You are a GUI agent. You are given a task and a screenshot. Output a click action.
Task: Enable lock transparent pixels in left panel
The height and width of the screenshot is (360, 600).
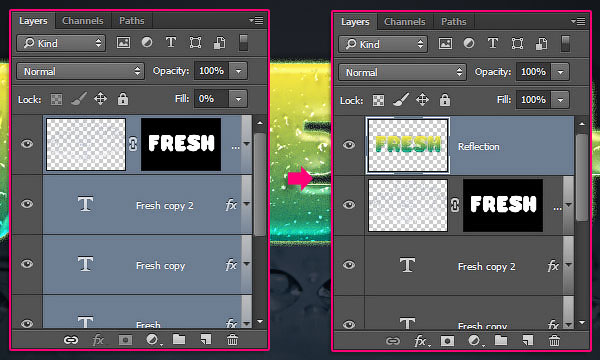pos(56,99)
